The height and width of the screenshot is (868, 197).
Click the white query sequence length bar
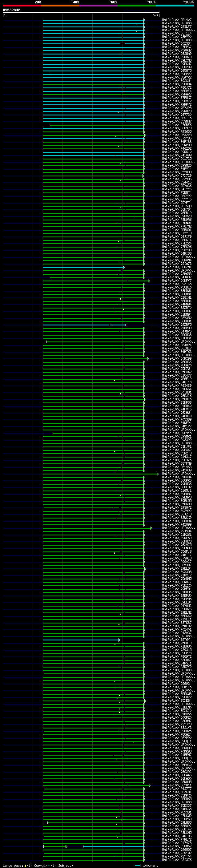pos(81,13)
